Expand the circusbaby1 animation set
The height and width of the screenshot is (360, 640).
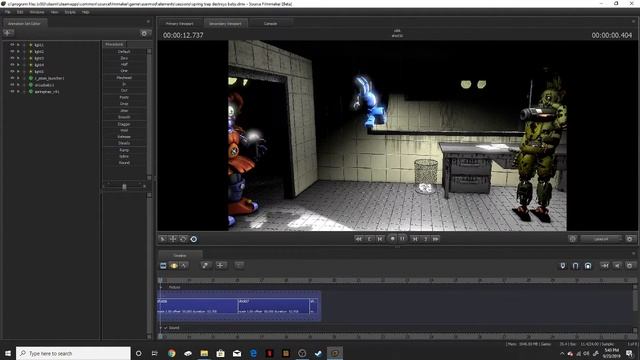(x=18, y=85)
